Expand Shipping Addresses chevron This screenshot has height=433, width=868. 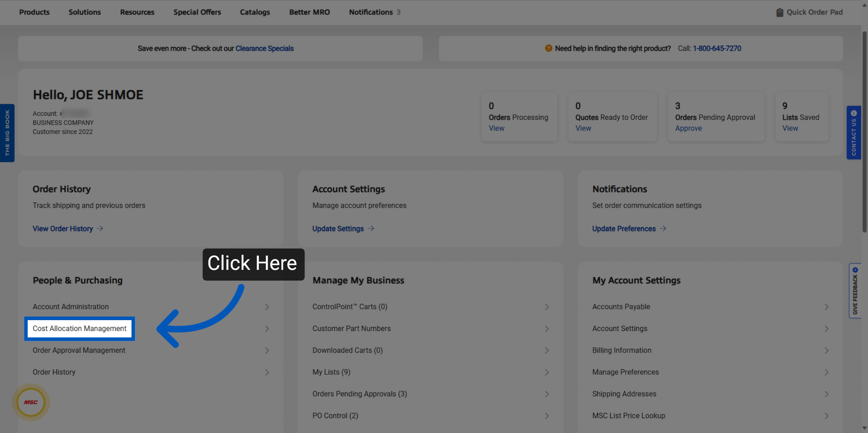point(826,394)
